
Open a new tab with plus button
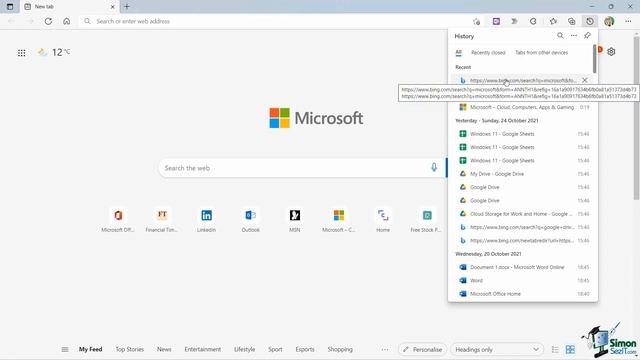click(127, 7)
